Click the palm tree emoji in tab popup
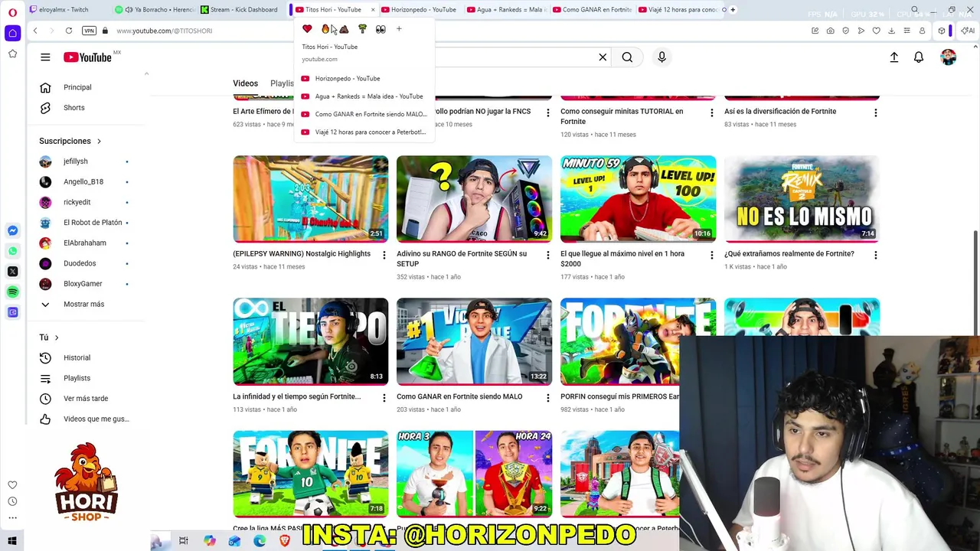980x551 pixels. click(x=362, y=29)
